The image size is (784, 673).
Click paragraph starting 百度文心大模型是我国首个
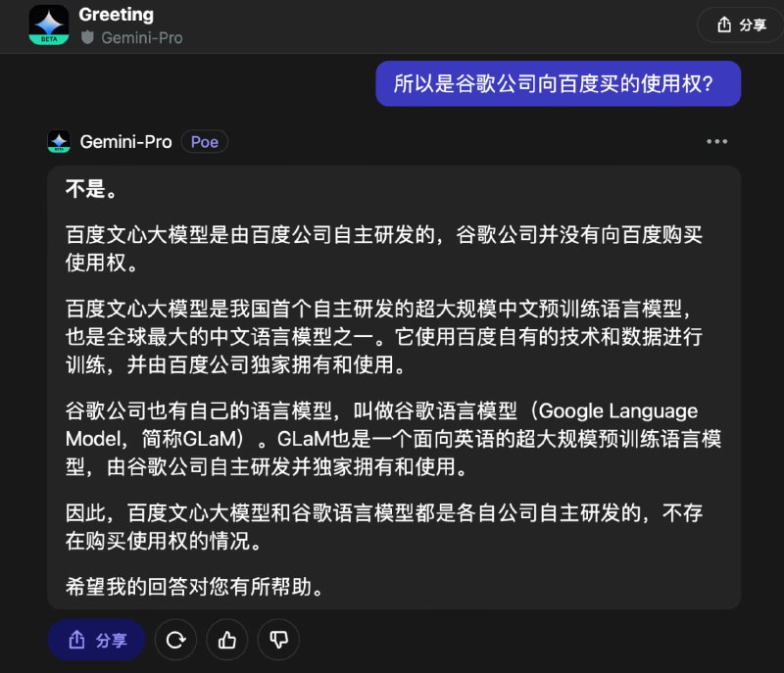pyautogui.click(x=384, y=337)
